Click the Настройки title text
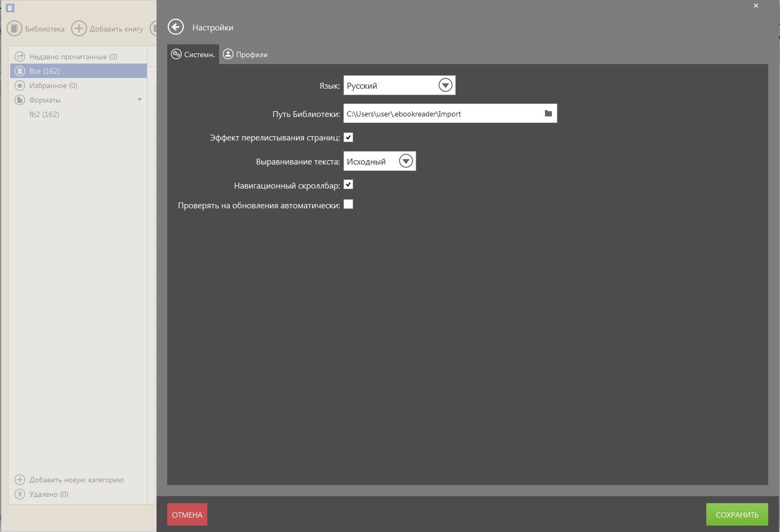 coord(213,27)
